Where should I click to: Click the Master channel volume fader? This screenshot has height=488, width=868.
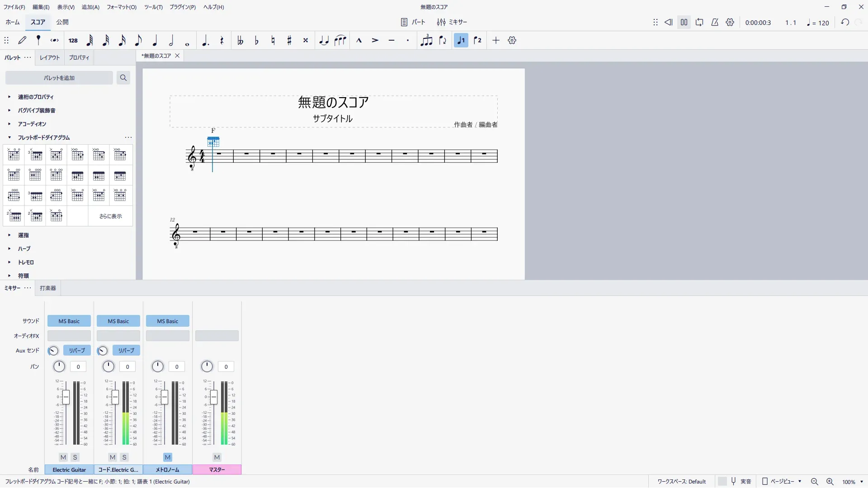click(x=214, y=398)
